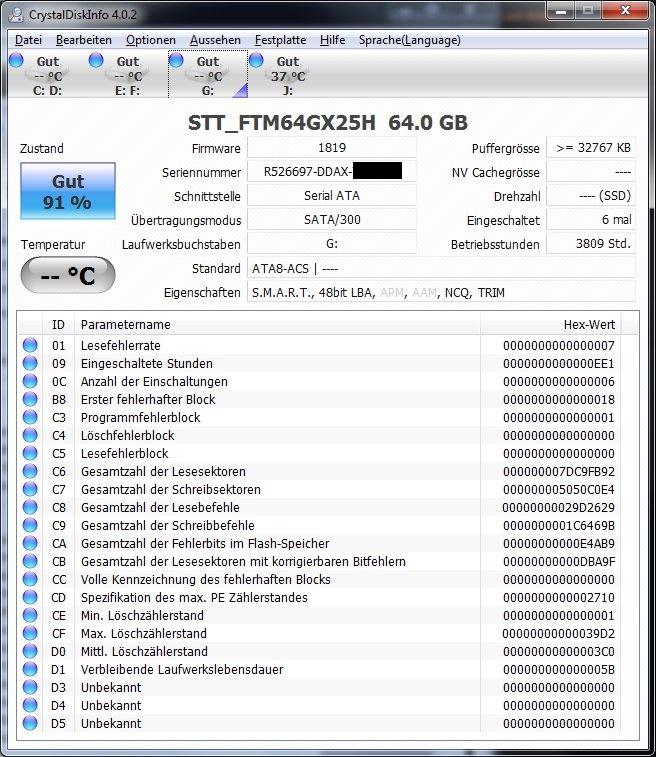656x757 pixels.
Task: Click status icon for Lesefehlerrate row
Action: 30,345
